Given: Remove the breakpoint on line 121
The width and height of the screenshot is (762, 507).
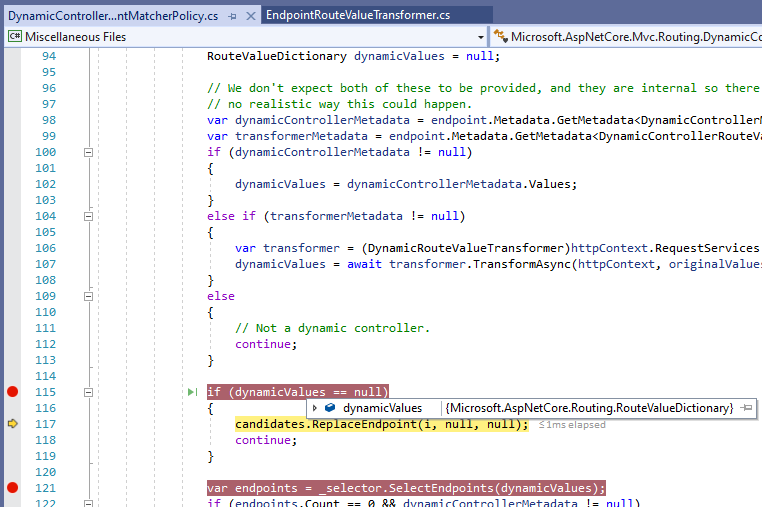Looking at the screenshot, I should click(13, 488).
